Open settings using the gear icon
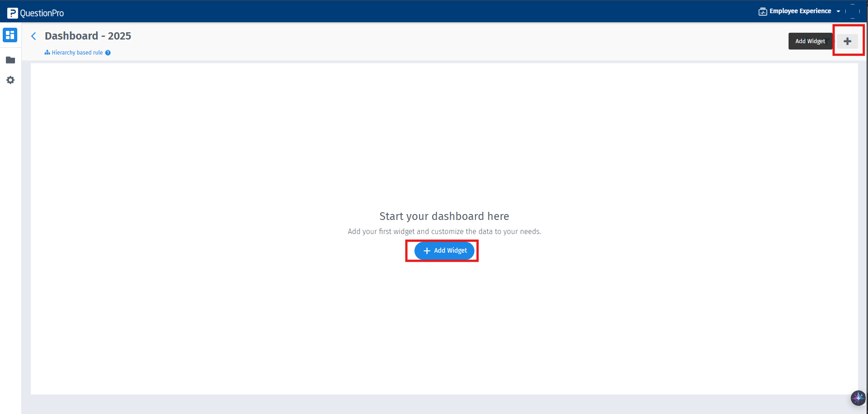Image resolution: width=868 pixels, height=414 pixels. pyautogui.click(x=10, y=80)
